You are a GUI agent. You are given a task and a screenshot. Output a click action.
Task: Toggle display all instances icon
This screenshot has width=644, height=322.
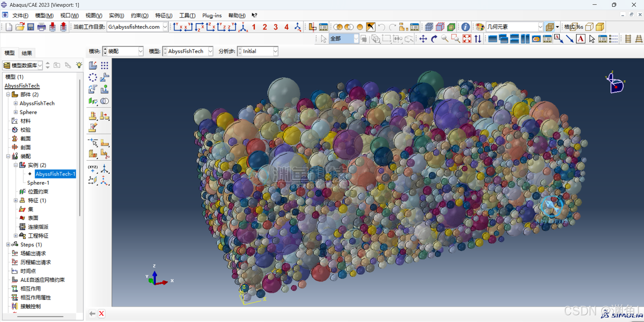(x=360, y=27)
